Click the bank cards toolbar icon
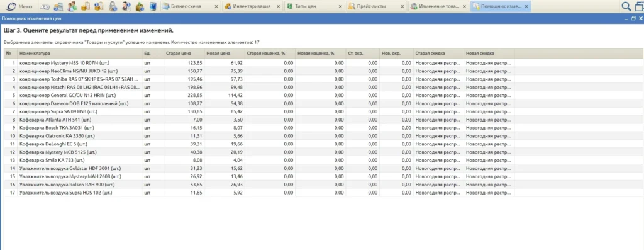 pyautogui.click(x=46, y=6)
